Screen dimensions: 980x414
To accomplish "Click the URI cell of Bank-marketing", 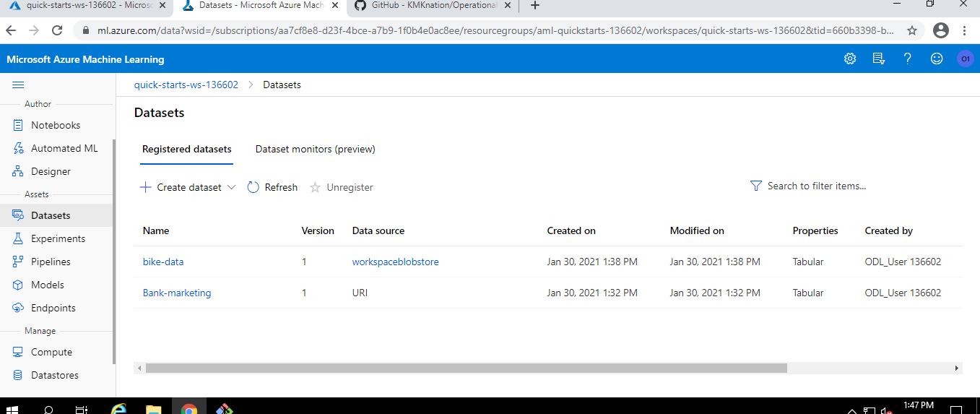I will click(360, 293).
